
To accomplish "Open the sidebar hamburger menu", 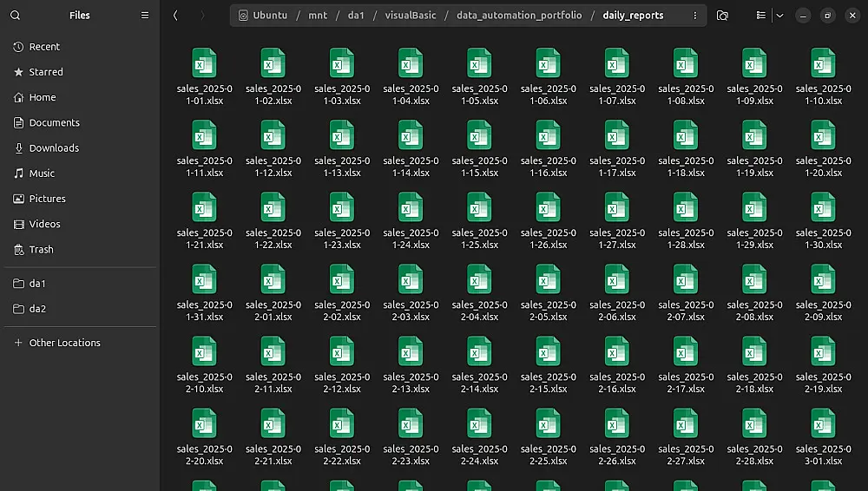I will coord(144,16).
